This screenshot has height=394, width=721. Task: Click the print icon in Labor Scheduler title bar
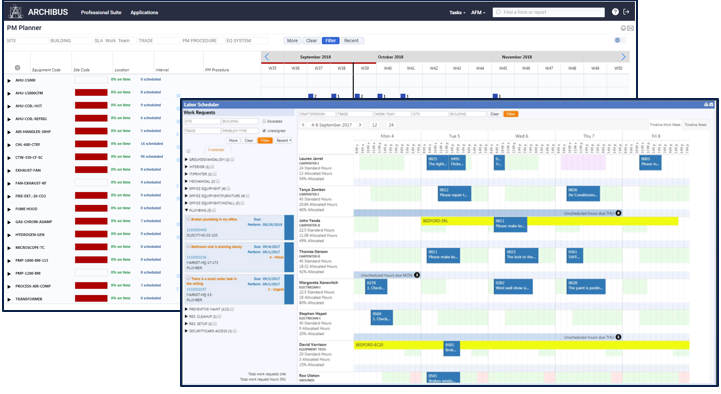[x=706, y=104]
